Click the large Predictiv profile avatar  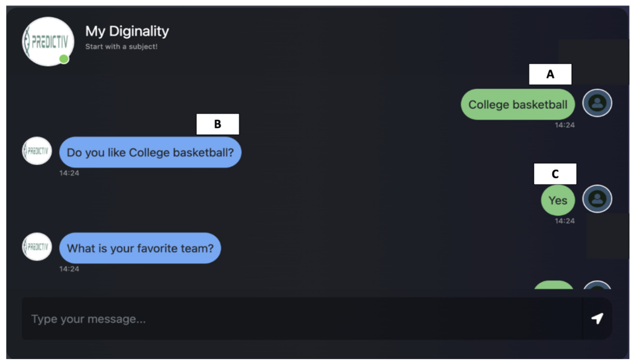tap(48, 42)
